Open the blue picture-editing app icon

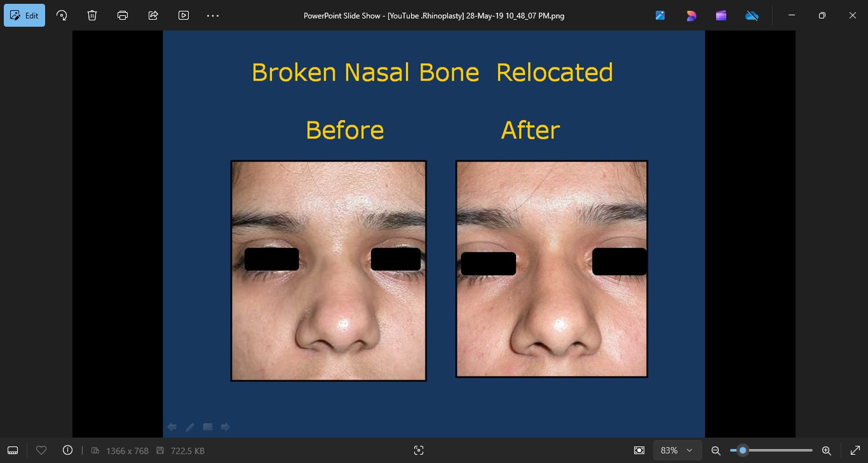(660, 15)
